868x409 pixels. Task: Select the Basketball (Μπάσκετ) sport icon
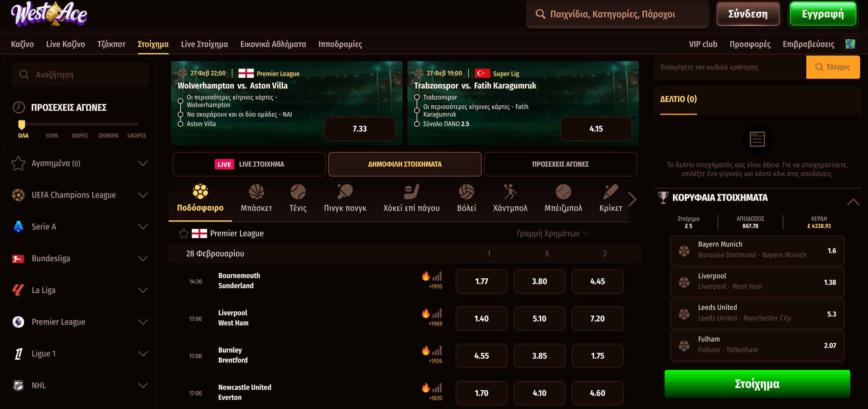point(256,192)
